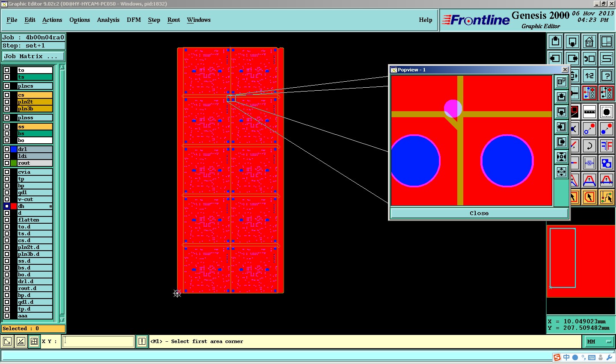This screenshot has height=364, width=616.
Task: Toggle checkbox for layer 'to'
Action: 7,70
